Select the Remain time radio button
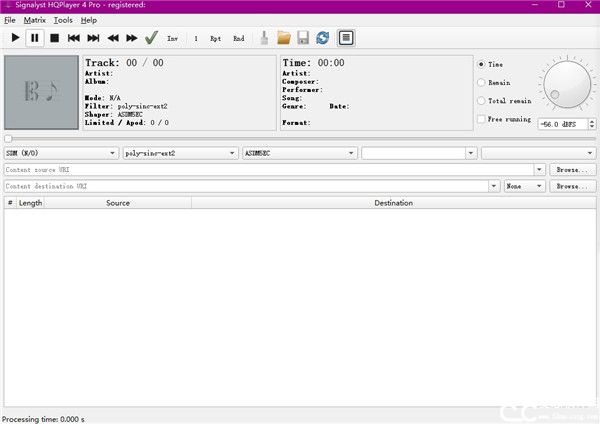This screenshot has height=424, width=600. (482, 82)
